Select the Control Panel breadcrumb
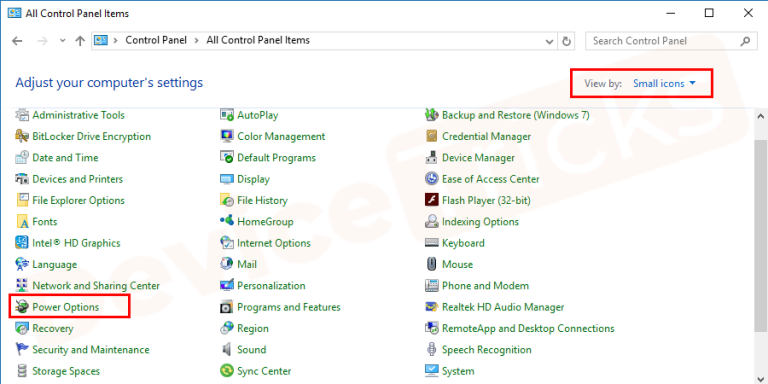 pos(156,41)
